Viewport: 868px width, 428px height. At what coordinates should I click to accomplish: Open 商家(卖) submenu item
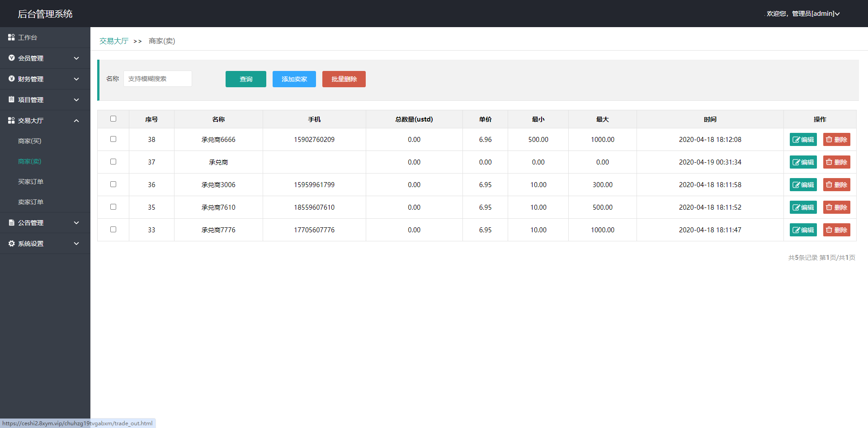click(29, 161)
